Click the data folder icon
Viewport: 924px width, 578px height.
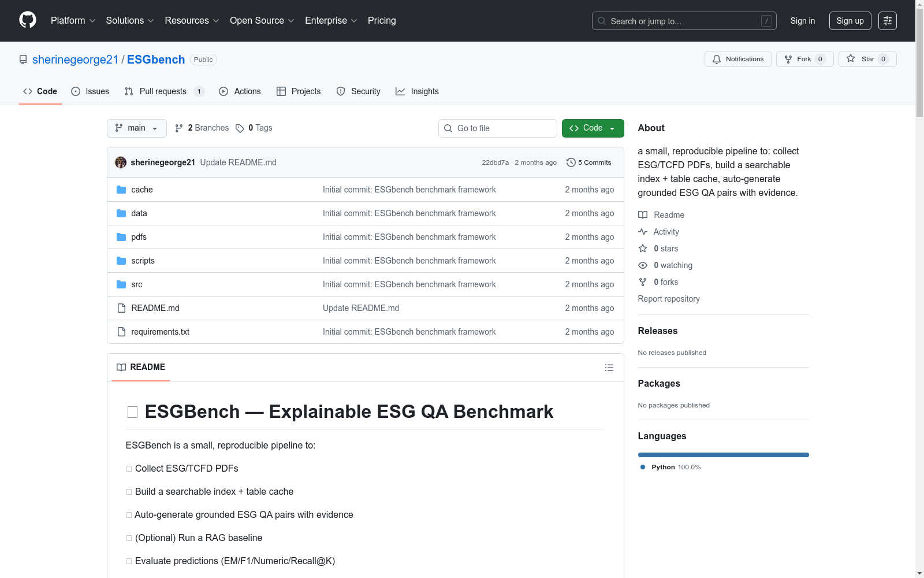tap(121, 213)
